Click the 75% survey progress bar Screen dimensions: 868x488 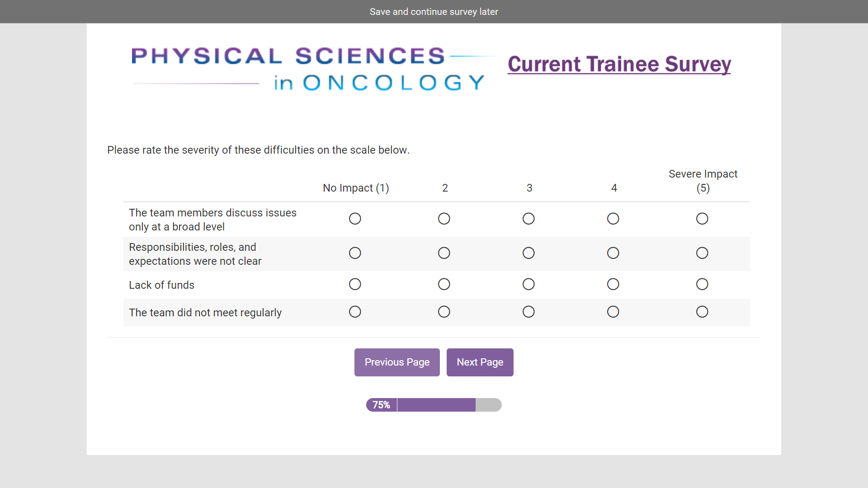pyautogui.click(x=434, y=405)
